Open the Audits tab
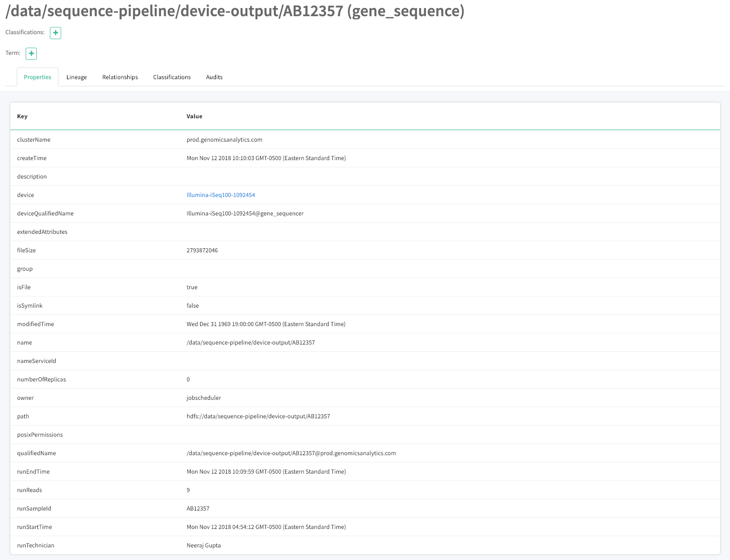730x560 pixels. point(214,77)
